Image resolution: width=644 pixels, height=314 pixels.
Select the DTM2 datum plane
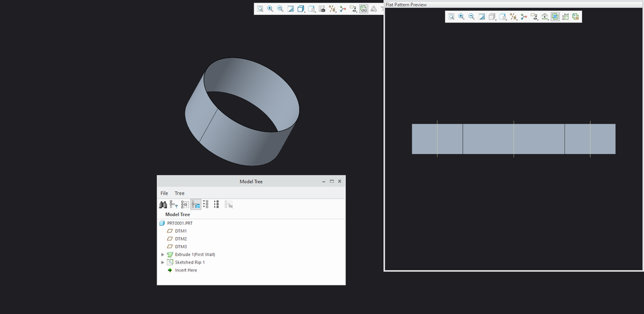click(181, 239)
